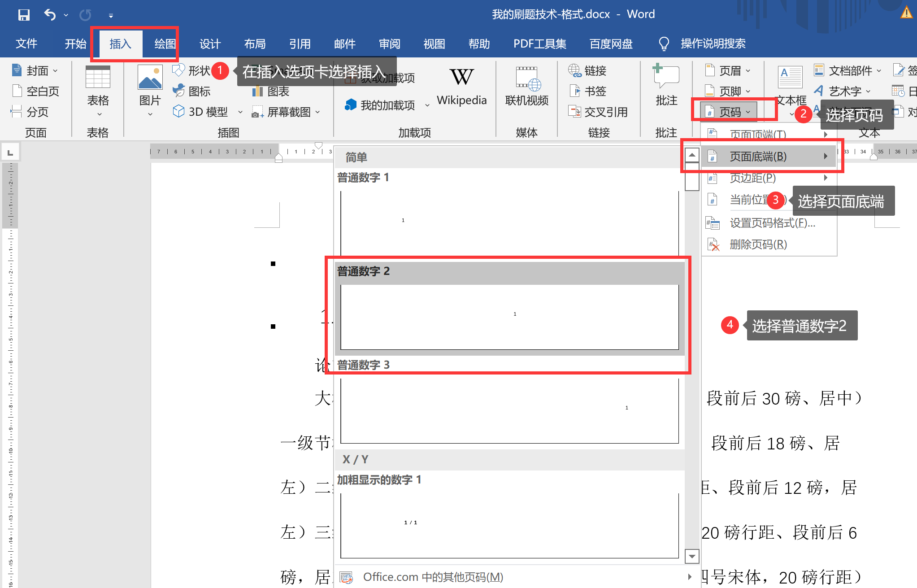Switch to the 帮助 tab

click(x=479, y=44)
